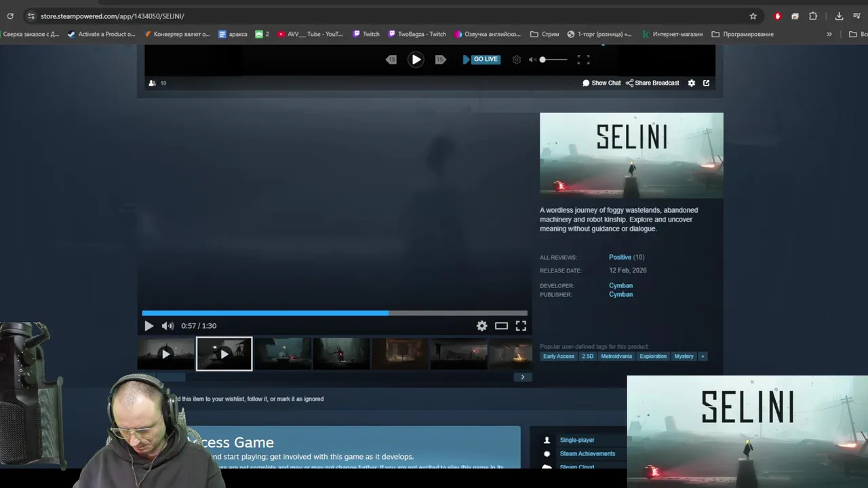868x488 pixels.
Task: Select the Exploration tag
Action: pyautogui.click(x=653, y=356)
